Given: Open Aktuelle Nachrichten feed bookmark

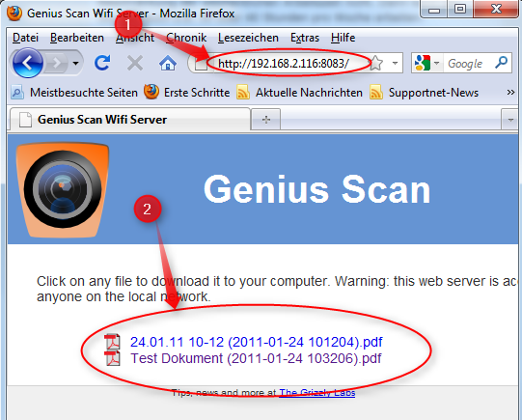Looking at the screenshot, I should tap(299, 93).
